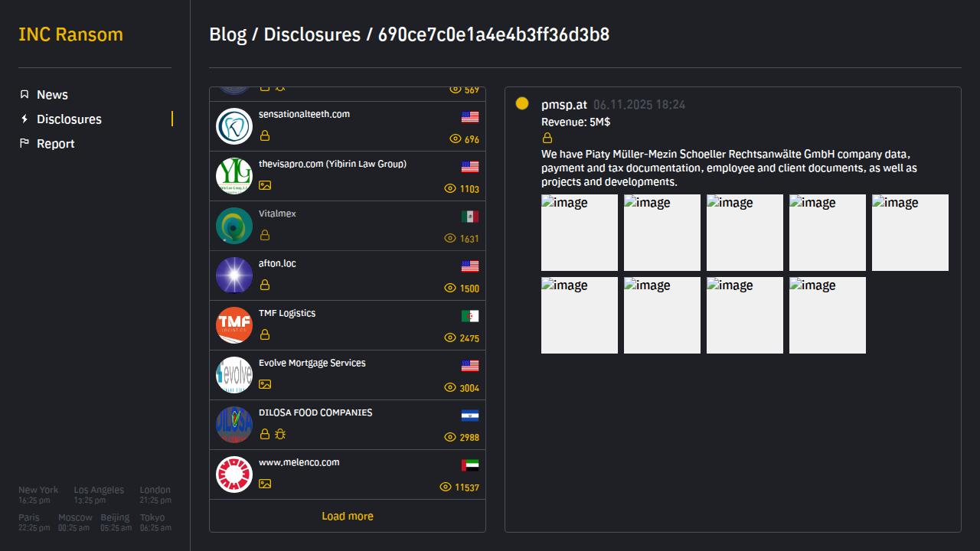Viewport: 980px width, 551px height.
Task: Click the bug icon in the DILOSA FOOD COMPANIES row
Action: (x=280, y=434)
